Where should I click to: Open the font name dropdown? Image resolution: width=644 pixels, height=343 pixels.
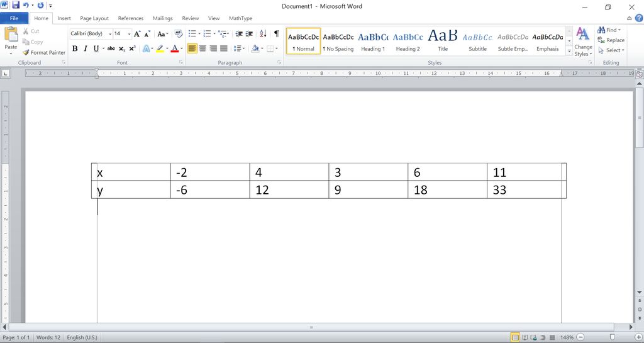pyautogui.click(x=110, y=34)
